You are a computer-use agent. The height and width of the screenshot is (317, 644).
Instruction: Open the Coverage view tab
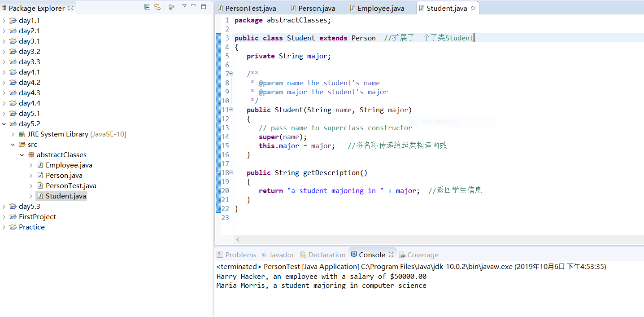419,255
